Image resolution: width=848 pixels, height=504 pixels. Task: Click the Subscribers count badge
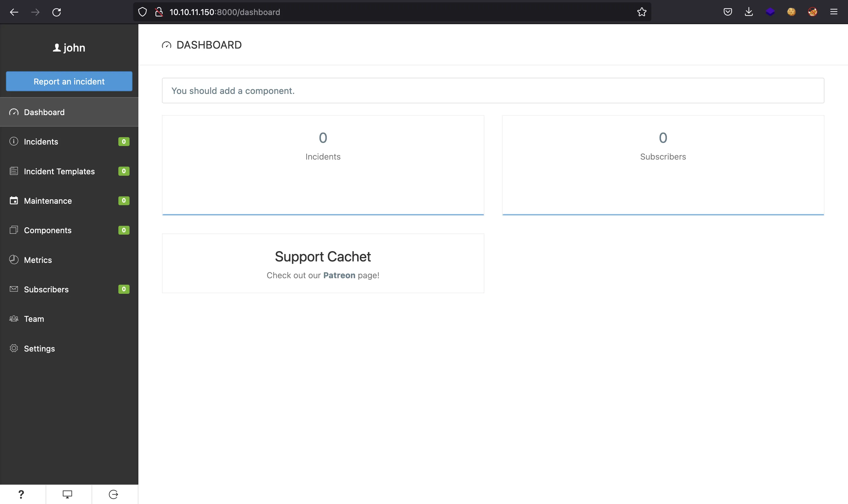pyautogui.click(x=124, y=289)
